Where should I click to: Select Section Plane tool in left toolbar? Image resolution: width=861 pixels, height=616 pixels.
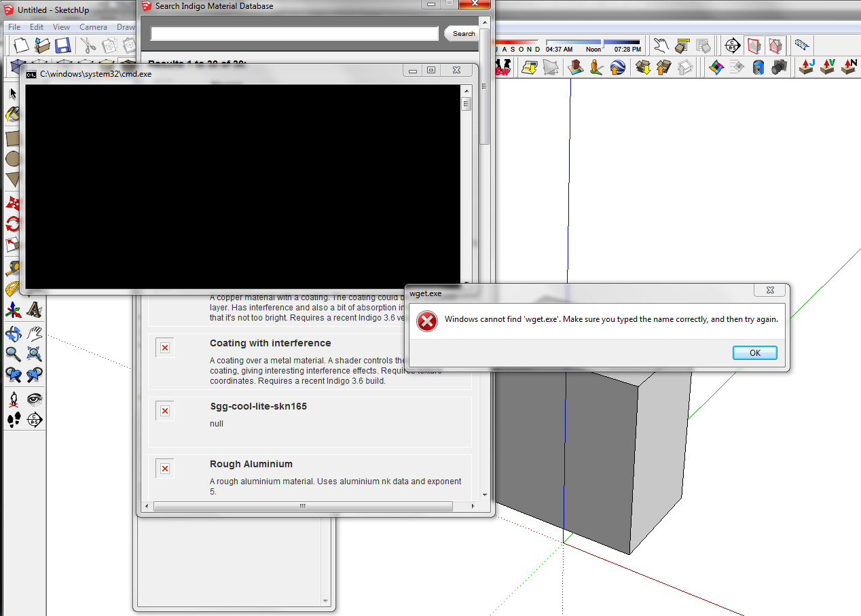35,420
